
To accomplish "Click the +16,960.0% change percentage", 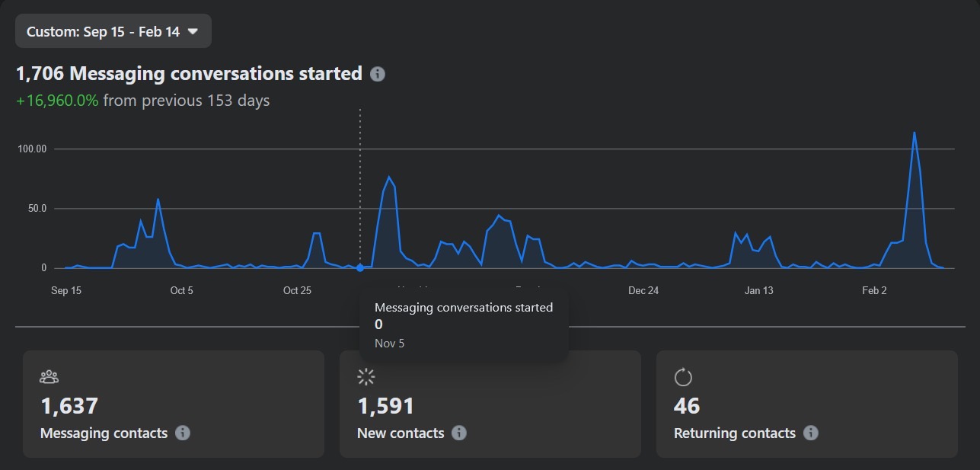I will click(x=57, y=101).
